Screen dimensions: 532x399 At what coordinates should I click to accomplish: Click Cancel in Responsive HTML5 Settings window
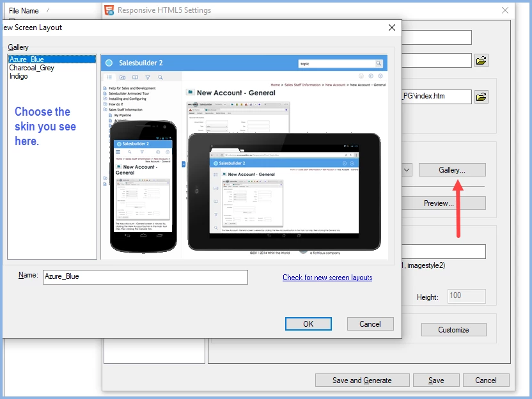486,380
